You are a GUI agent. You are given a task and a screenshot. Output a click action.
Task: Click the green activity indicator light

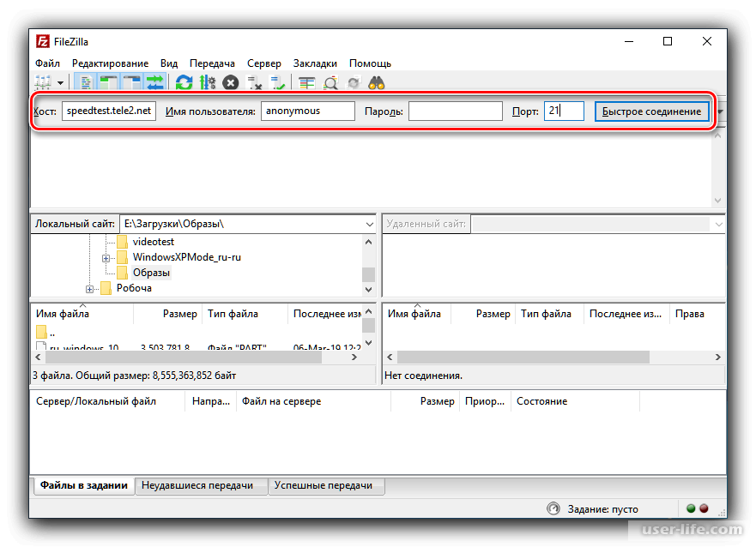pos(691,508)
